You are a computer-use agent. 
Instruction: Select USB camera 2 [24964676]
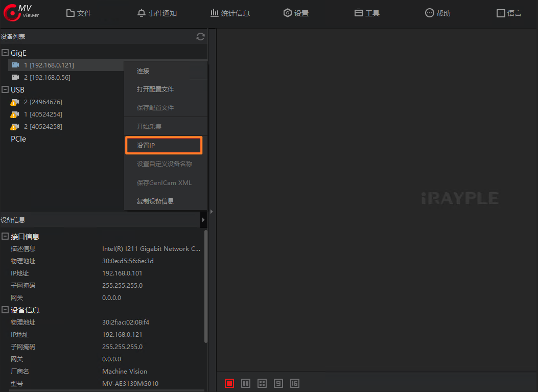pyautogui.click(x=42, y=102)
